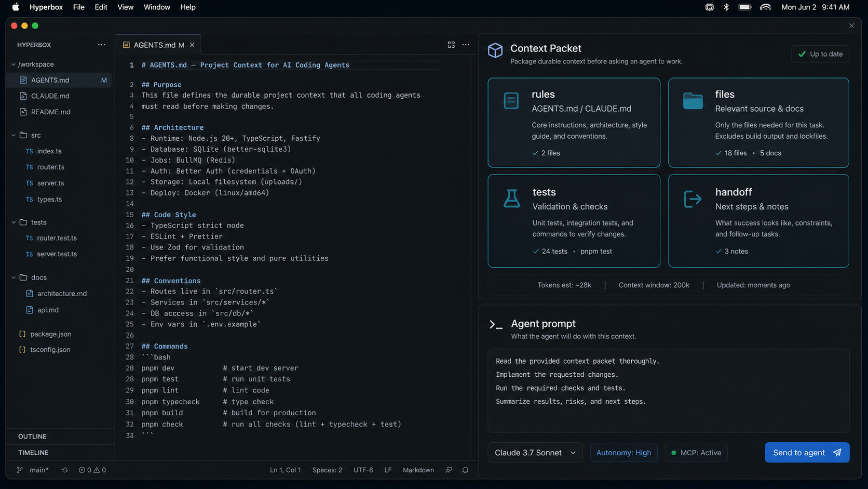Change Spaces: 2 indentation setting
The height and width of the screenshot is (489, 868).
point(327,470)
